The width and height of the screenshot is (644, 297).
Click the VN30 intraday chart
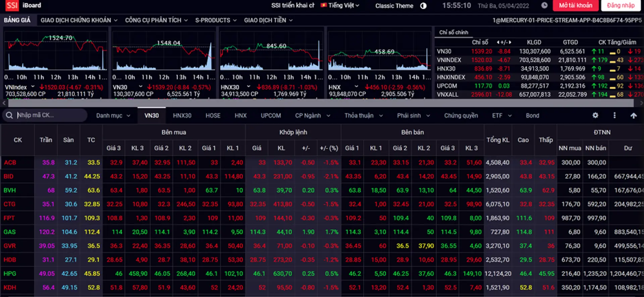tap(164, 51)
